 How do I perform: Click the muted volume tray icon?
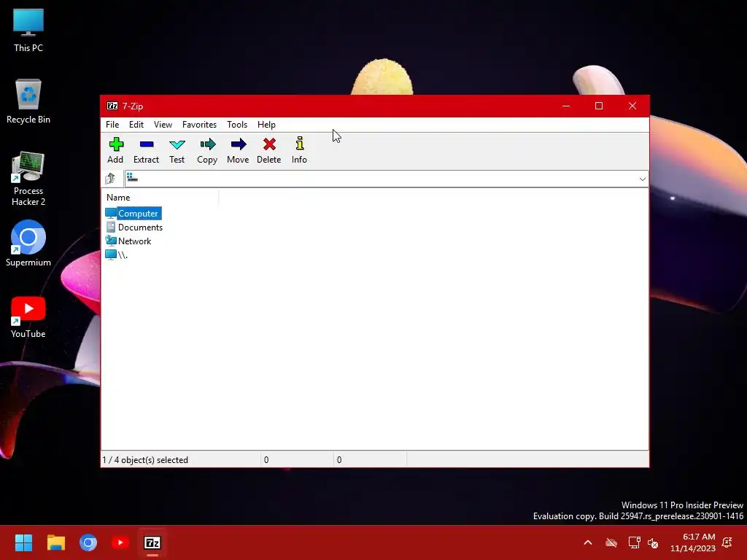point(653,542)
